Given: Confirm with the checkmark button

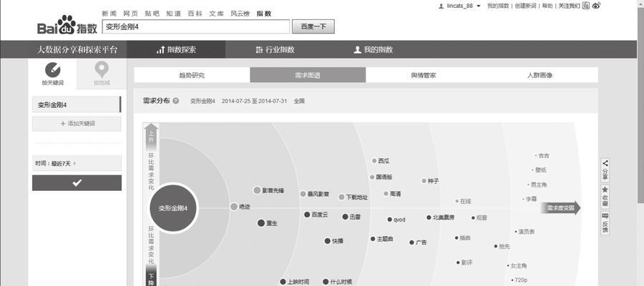Looking at the screenshot, I should click(x=77, y=183).
